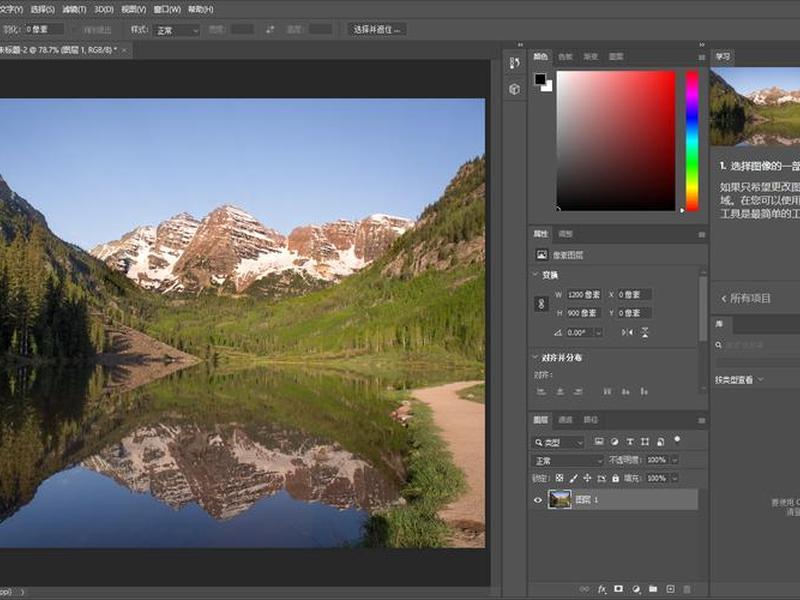Align bottom edges in Properties

click(644, 391)
